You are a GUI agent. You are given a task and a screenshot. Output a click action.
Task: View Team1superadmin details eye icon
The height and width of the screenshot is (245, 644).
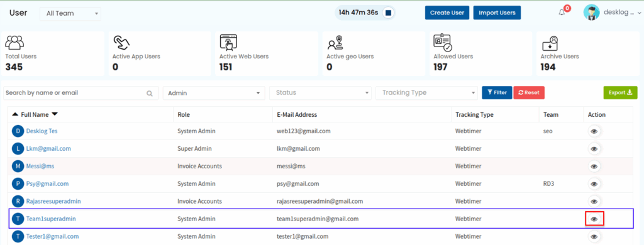pos(594,219)
